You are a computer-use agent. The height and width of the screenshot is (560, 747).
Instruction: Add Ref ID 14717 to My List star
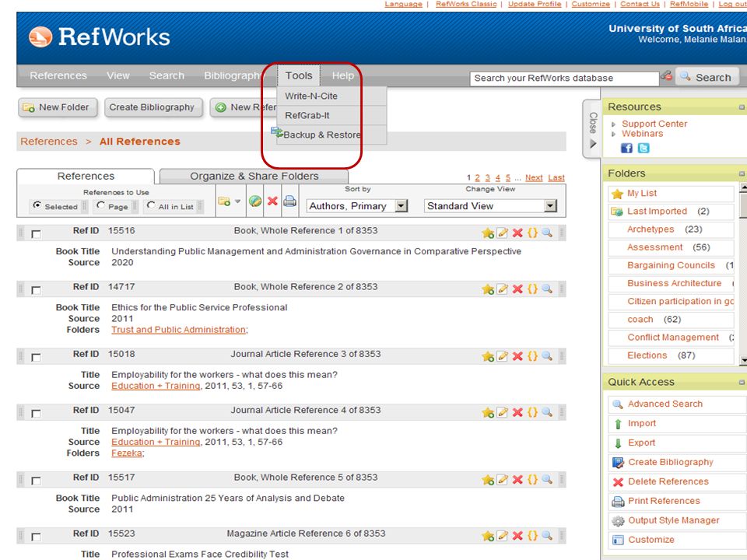(x=487, y=289)
